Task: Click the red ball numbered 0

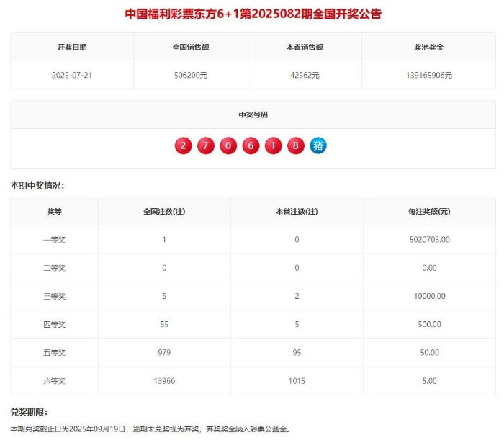Action: click(228, 145)
